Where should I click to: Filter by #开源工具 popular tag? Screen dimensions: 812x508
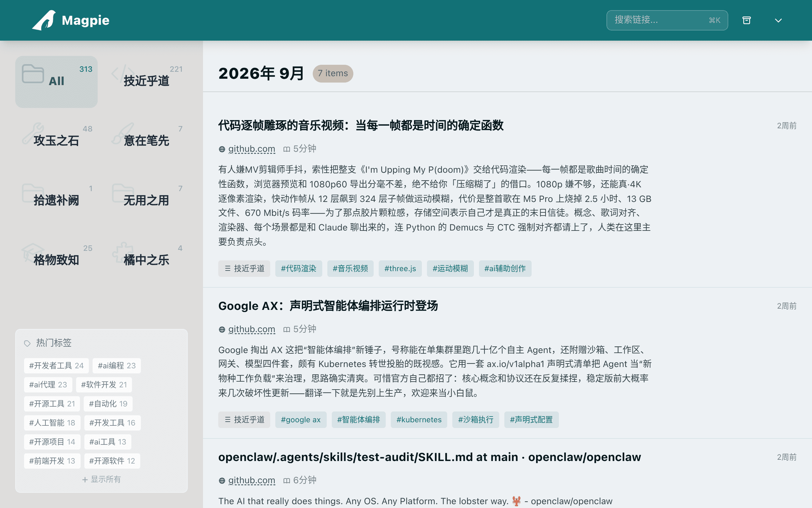point(52,404)
